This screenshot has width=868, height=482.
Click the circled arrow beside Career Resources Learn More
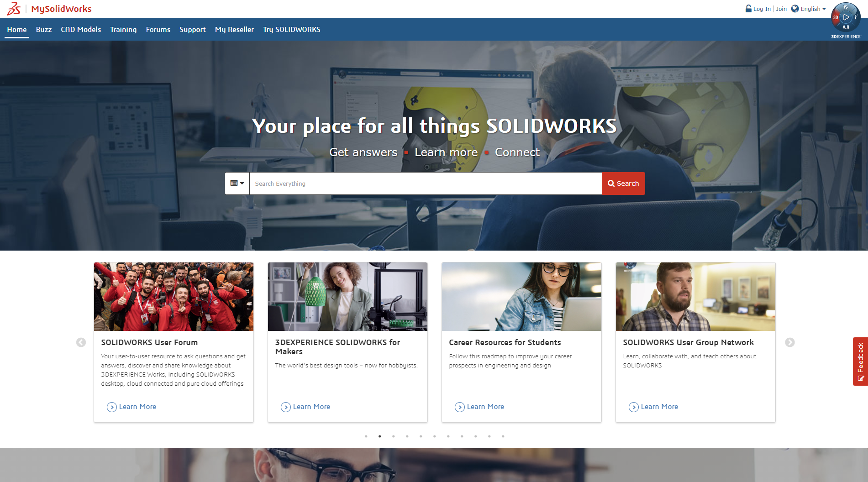[460, 407]
